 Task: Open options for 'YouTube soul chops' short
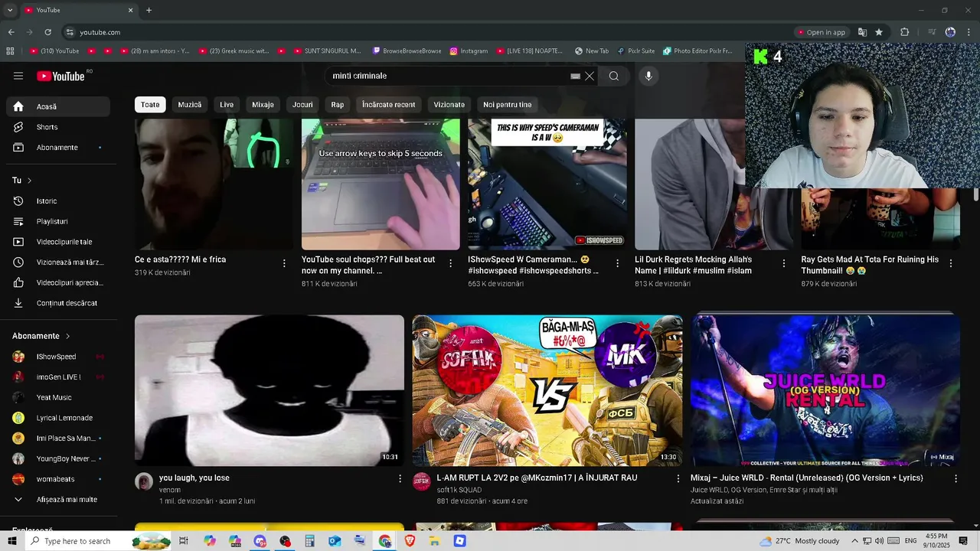coord(451,263)
